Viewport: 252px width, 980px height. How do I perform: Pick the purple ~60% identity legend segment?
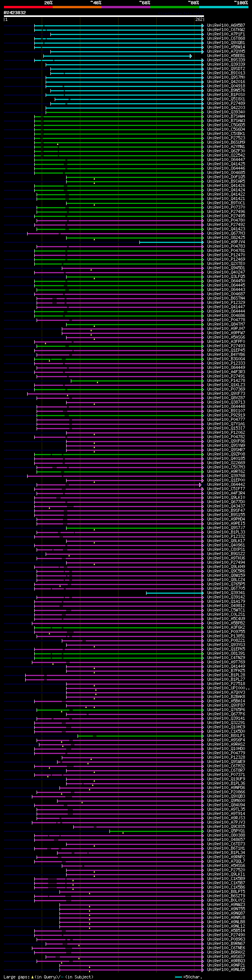click(126, 7)
